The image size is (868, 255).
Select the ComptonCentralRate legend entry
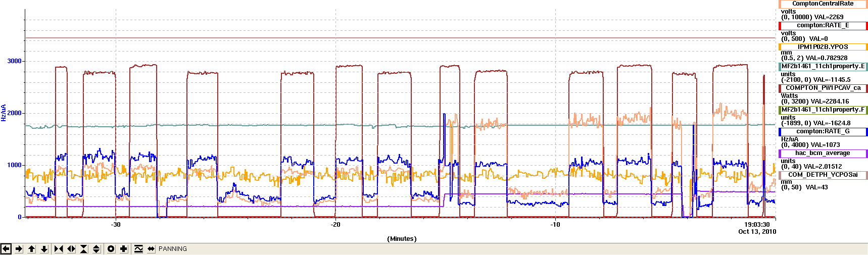click(823, 4)
